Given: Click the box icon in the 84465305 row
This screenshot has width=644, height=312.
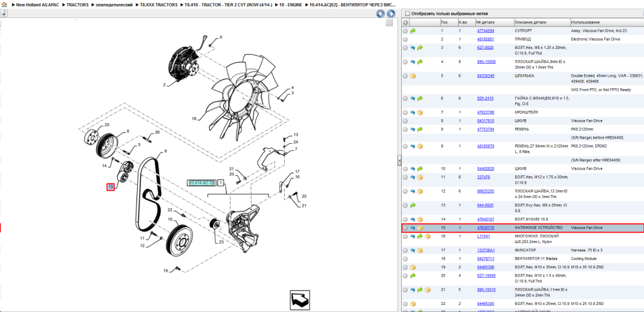Looking at the screenshot, I should click(413, 304).
